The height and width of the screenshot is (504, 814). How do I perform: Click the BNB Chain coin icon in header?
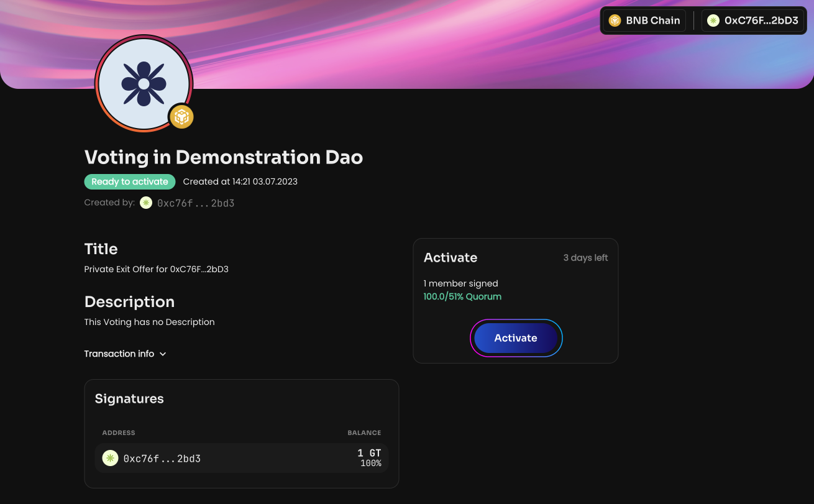(x=615, y=21)
